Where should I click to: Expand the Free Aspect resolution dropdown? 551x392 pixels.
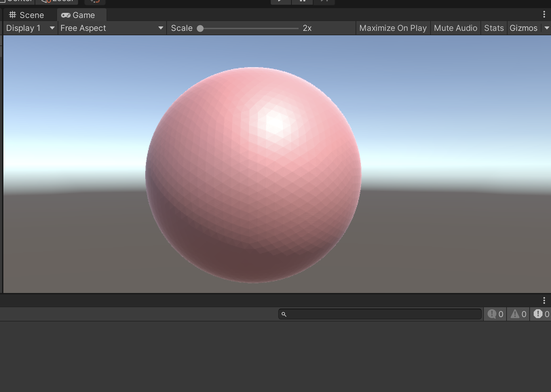112,28
